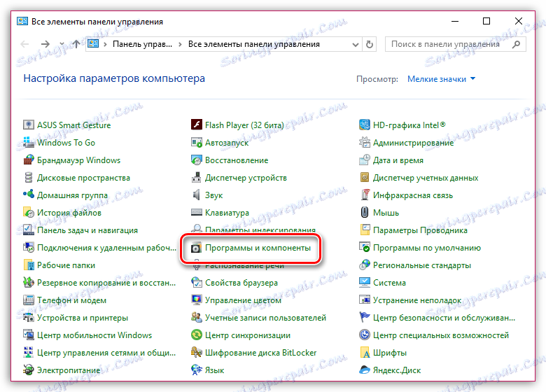Expand the address bar history dropdown
Viewport: 546px width, 392px height.
355,45
